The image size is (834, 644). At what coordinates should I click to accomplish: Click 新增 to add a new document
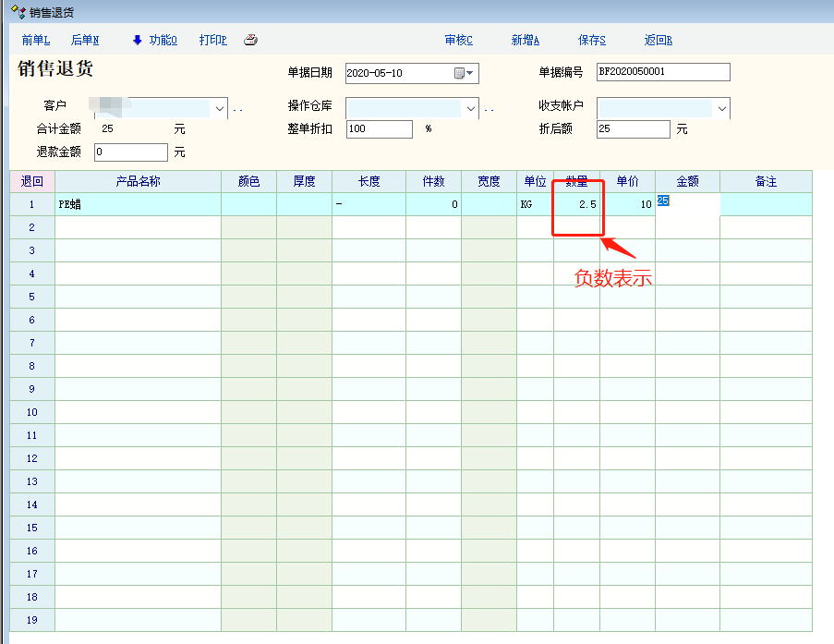[x=525, y=40]
